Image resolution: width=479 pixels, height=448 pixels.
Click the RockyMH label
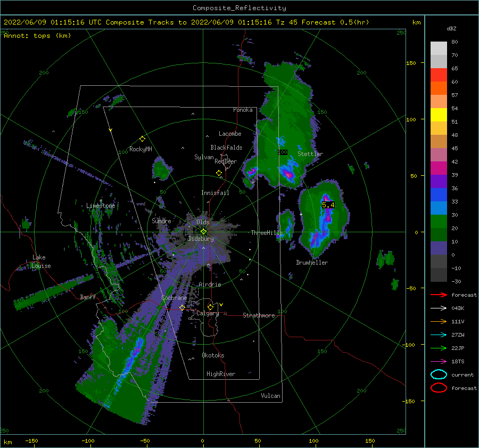[141, 149]
